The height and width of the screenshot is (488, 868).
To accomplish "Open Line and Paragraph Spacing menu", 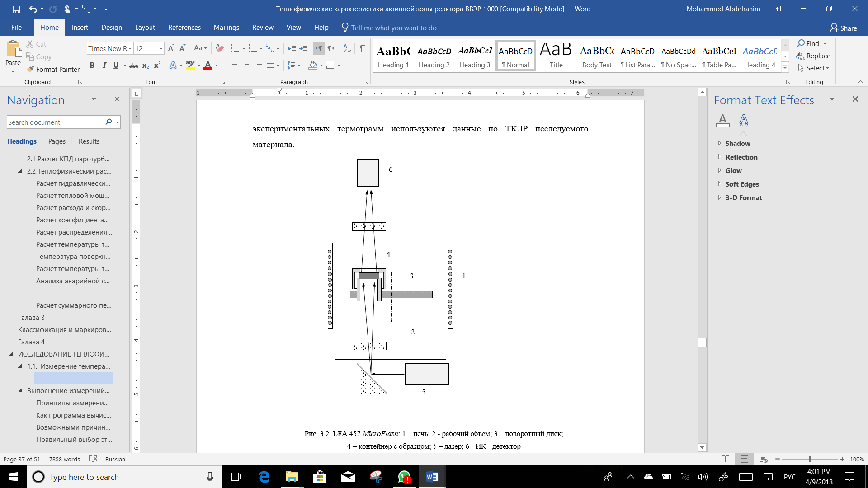I will click(292, 66).
